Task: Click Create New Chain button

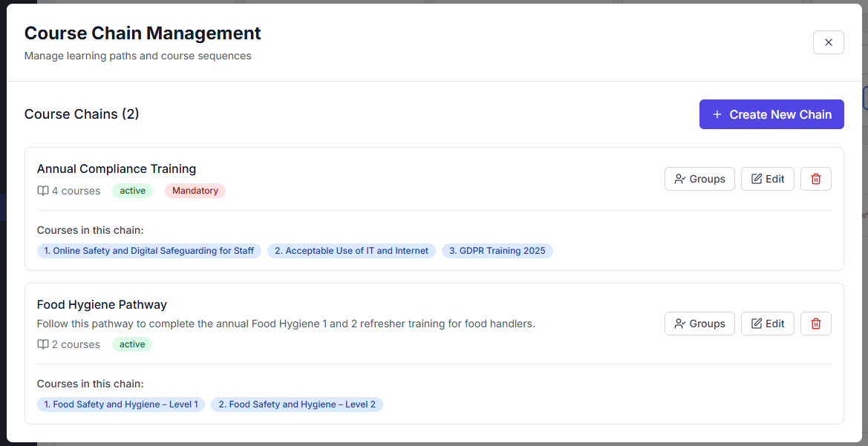Action: click(771, 114)
